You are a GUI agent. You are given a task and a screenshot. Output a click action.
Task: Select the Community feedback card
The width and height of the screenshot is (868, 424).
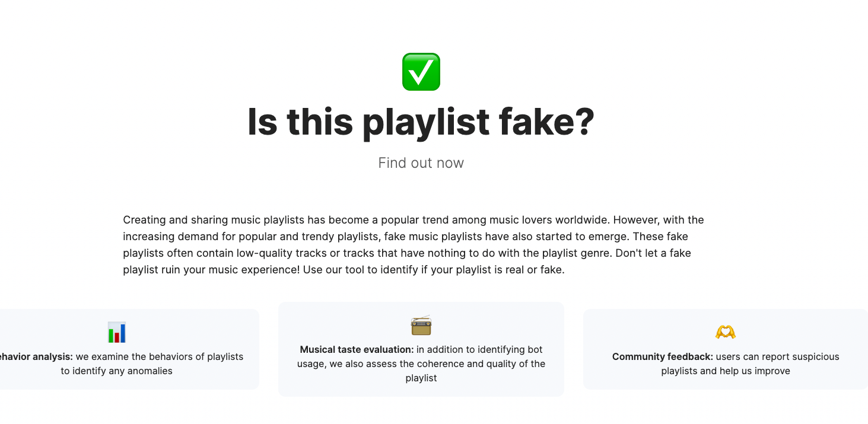point(726,349)
